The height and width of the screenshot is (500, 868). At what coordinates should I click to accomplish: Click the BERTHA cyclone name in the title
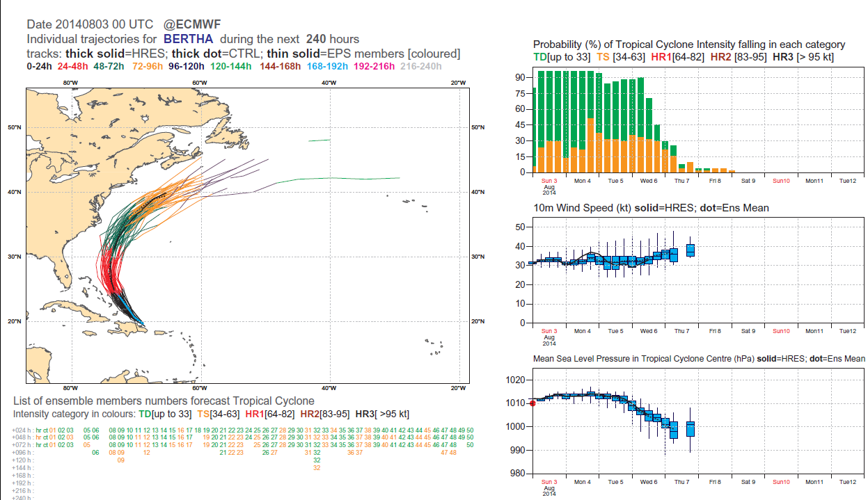tap(189, 39)
